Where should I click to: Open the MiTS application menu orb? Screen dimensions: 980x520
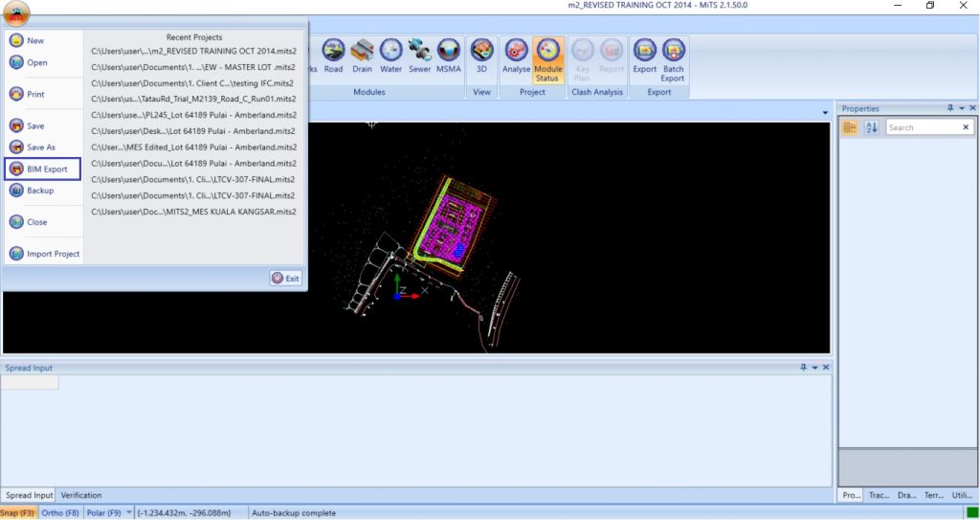[16, 13]
